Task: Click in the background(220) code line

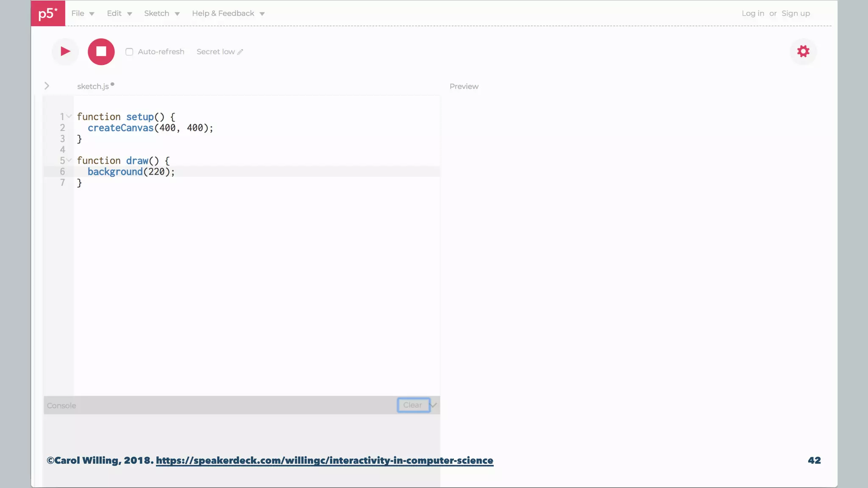Action: [x=131, y=172]
